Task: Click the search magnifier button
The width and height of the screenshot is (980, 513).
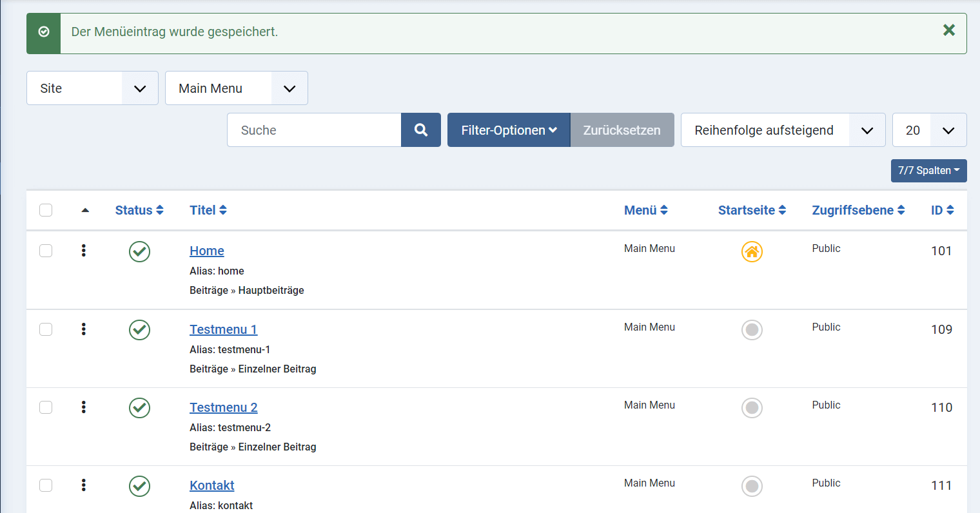Action: [421, 130]
